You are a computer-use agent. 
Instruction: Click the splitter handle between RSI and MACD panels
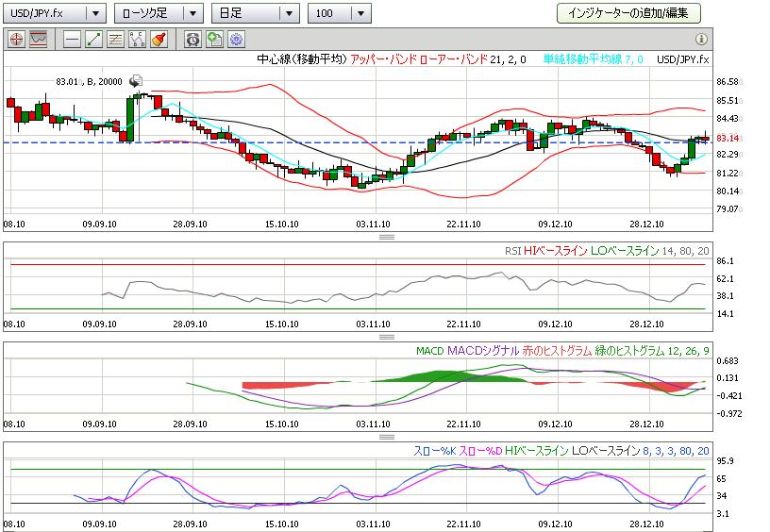(x=387, y=337)
